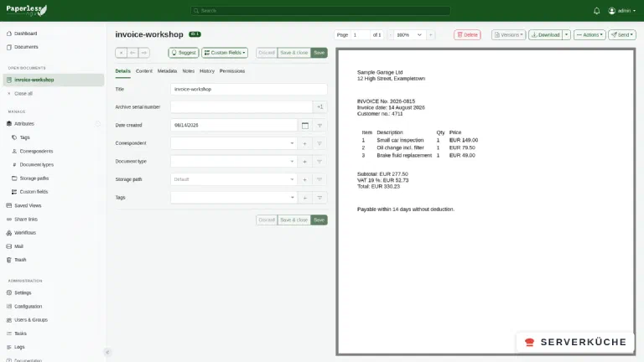Viewport: 644px width, 362px height.
Task: Add new storage path plus button
Action: pyautogui.click(x=304, y=179)
